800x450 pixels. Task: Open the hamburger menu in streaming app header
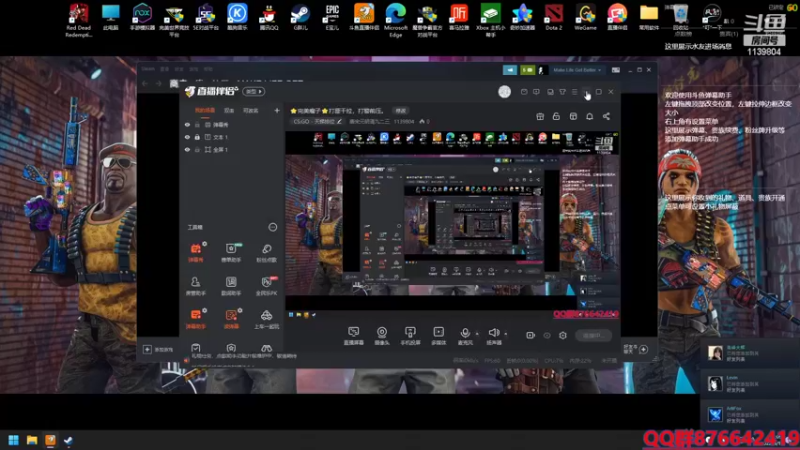point(574,92)
